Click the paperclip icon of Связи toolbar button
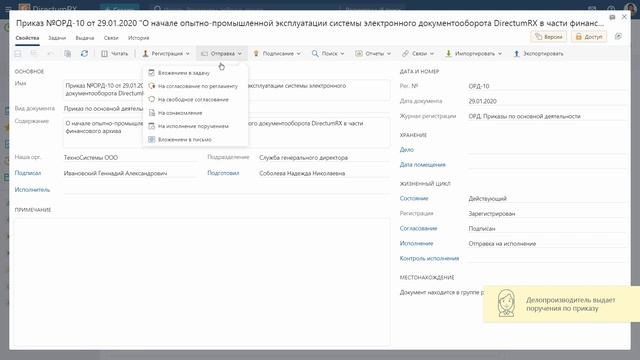Screen dimensions: 640x360 405,53
